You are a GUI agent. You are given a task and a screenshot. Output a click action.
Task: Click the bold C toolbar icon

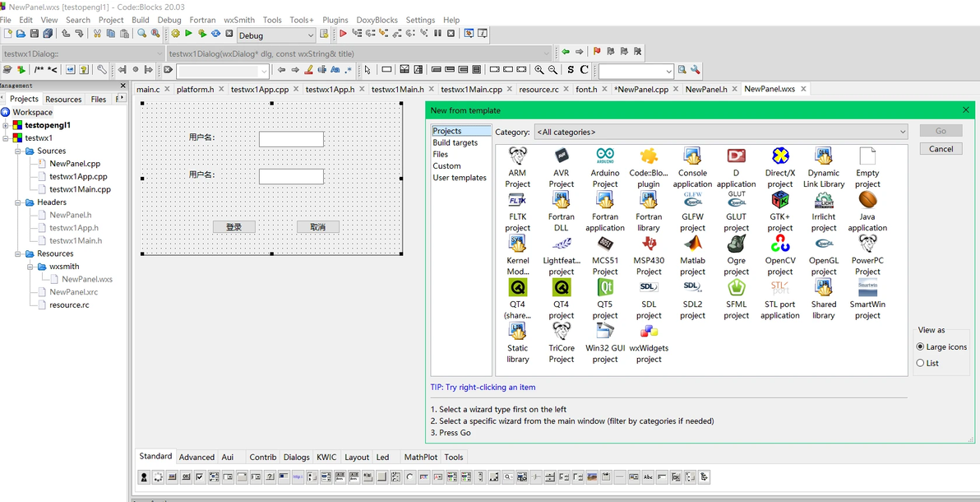(x=584, y=69)
